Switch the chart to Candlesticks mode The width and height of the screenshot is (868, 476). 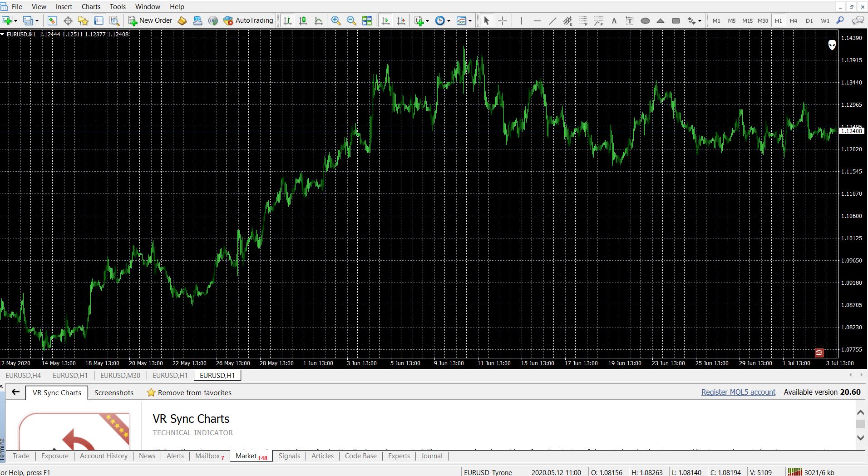(x=303, y=20)
